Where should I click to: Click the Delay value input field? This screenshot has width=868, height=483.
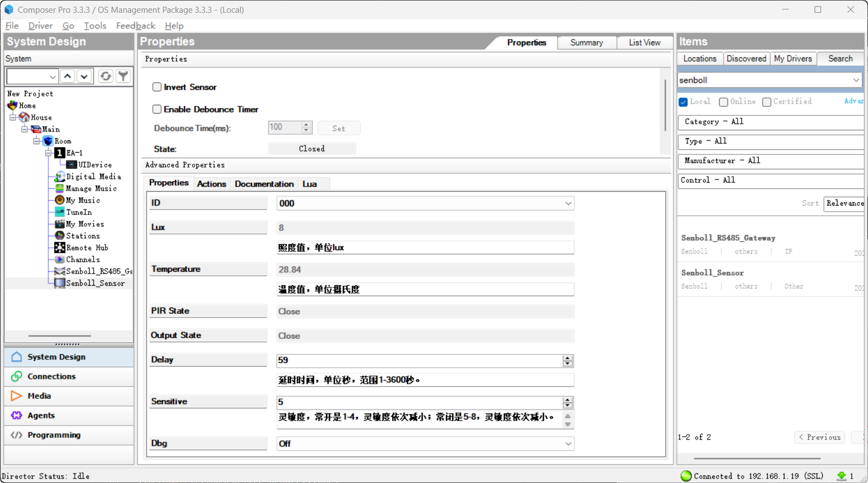(419, 360)
